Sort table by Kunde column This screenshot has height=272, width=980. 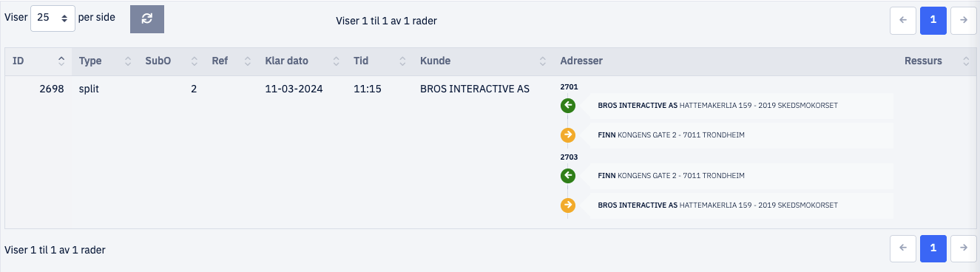[482, 61]
